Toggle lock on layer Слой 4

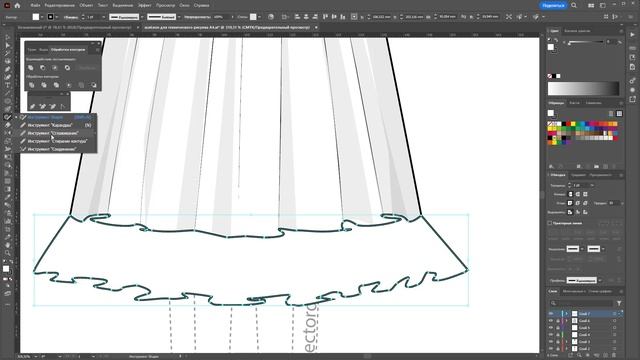pos(558,334)
